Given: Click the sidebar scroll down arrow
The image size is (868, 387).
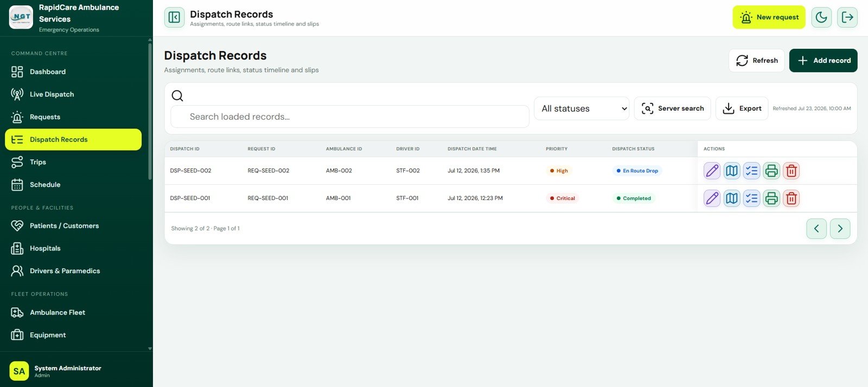Looking at the screenshot, I should point(150,349).
